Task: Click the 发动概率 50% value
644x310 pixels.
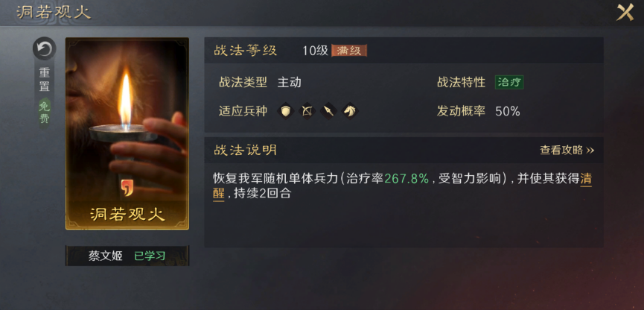Action: coord(508,111)
